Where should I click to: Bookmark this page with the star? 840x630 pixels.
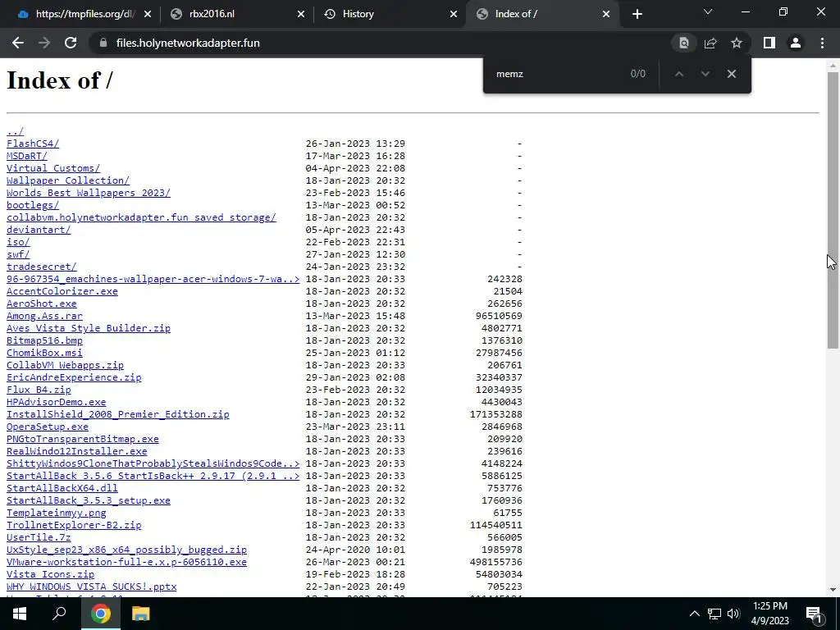coord(737,43)
